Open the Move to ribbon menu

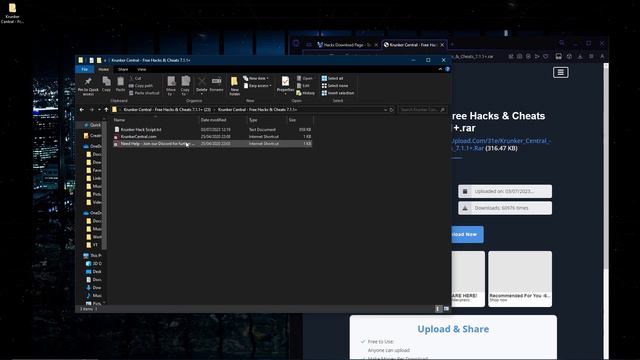pos(171,86)
